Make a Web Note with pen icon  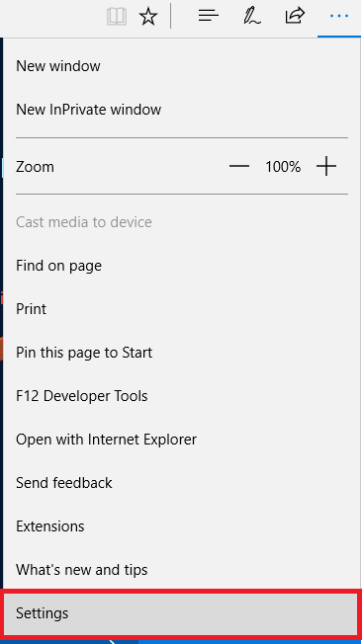point(252,17)
